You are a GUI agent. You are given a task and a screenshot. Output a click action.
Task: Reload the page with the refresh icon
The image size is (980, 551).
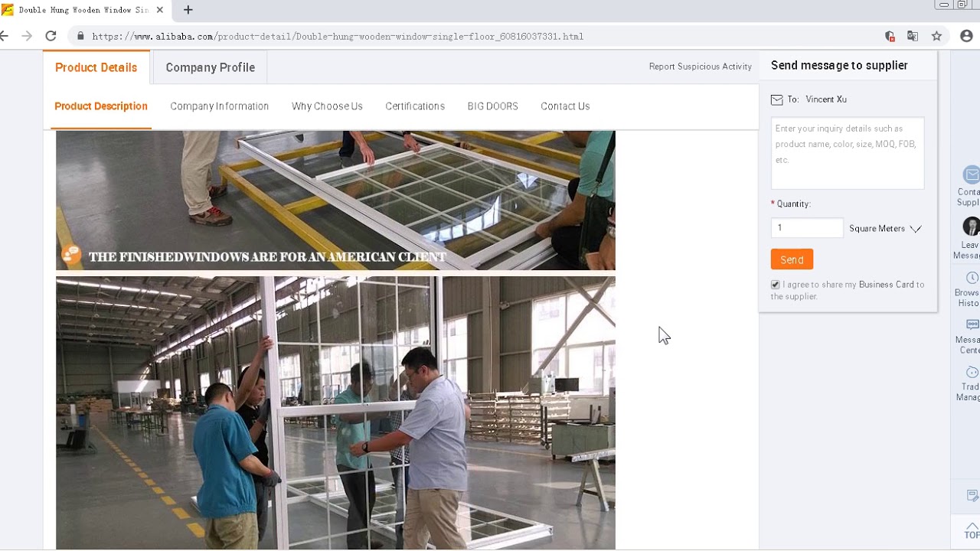51,36
